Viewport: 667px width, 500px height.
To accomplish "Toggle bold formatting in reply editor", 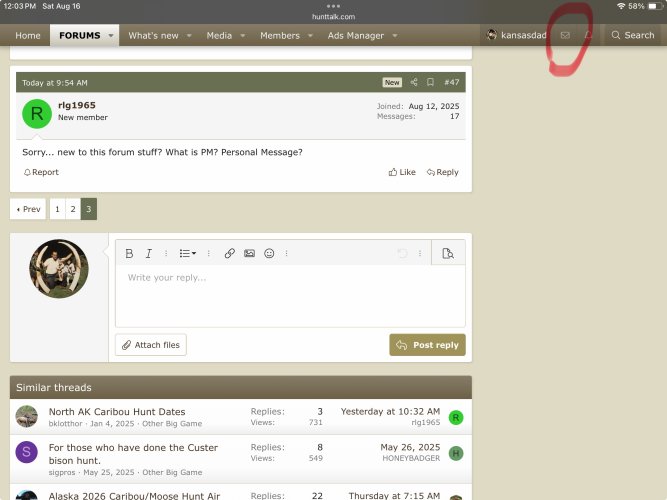I will 129,254.
